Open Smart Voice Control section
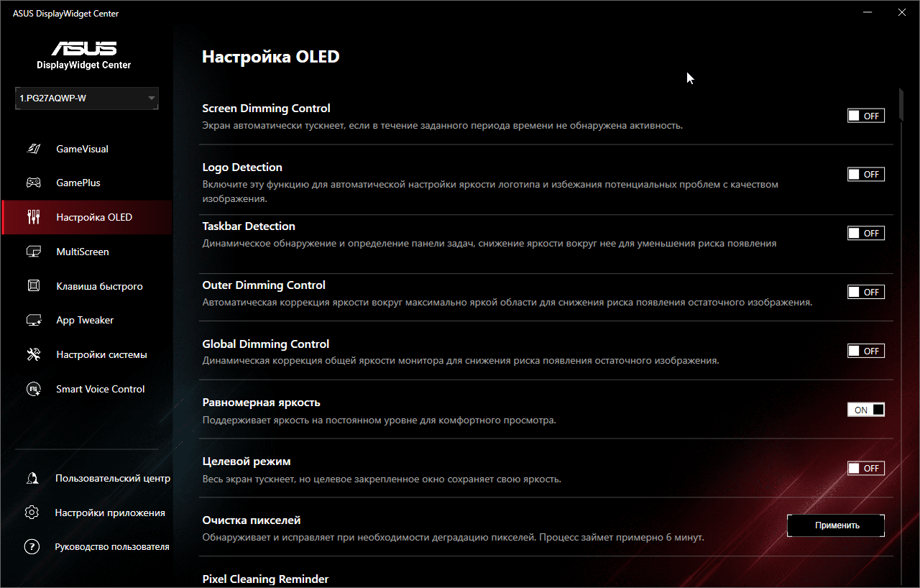Screen dimensions: 920x588 (86, 389)
